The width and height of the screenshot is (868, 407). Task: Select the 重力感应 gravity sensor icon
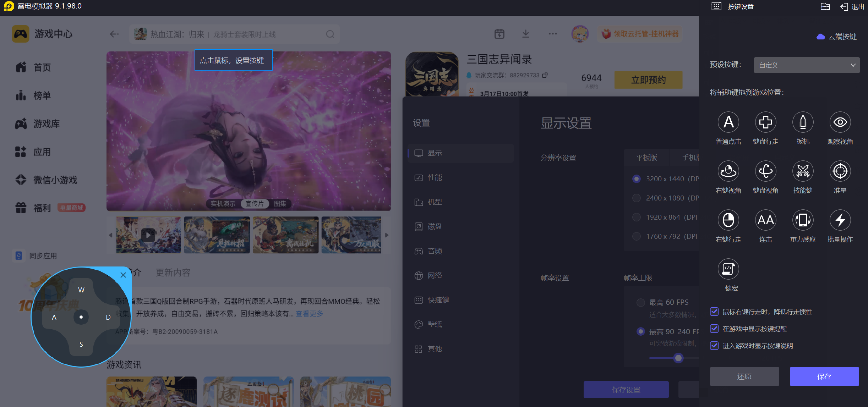[803, 220]
